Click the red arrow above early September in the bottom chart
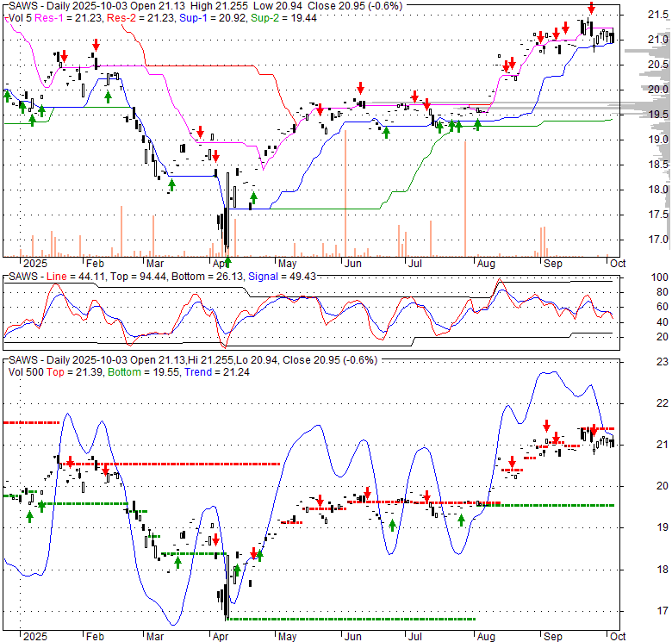This screenshot has width=672, height=642. (x=546, y=426)
